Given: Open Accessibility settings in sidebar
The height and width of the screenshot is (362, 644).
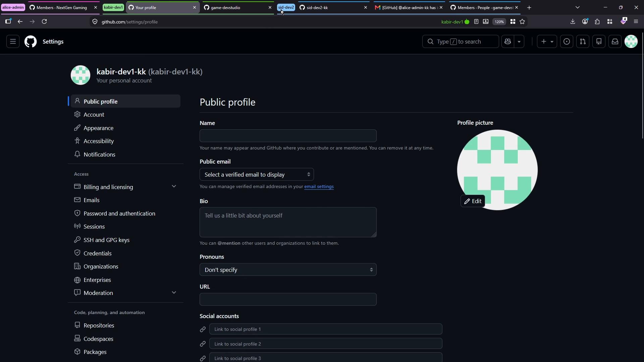Looking at the screenshot, I should (126, 141).
